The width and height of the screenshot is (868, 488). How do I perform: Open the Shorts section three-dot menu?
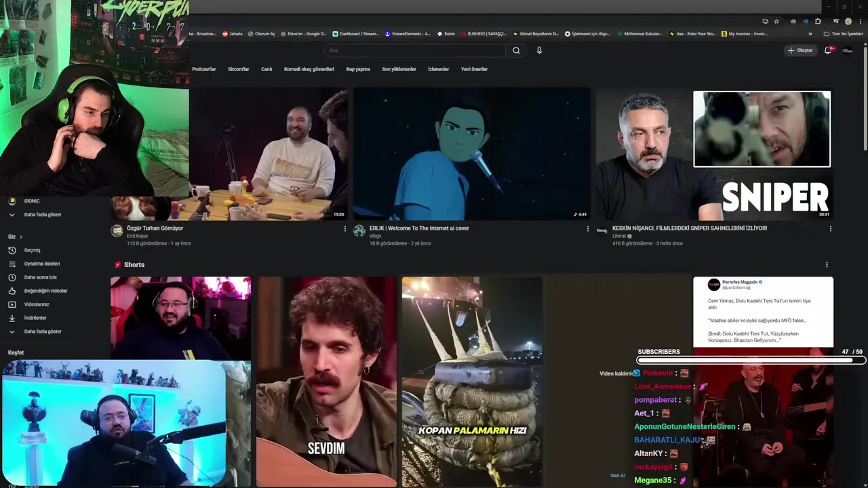click(x=826, y=265)
